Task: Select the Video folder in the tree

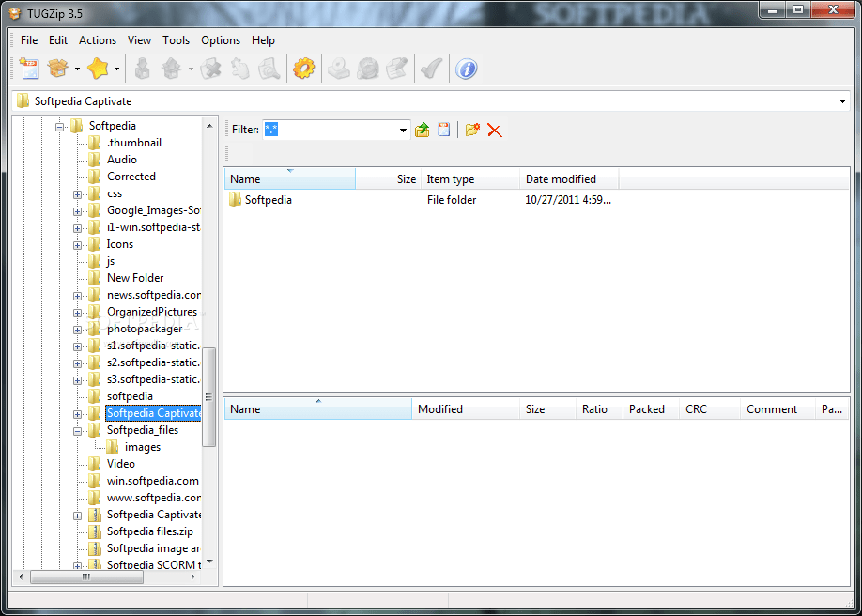Action: click(120, 464)
